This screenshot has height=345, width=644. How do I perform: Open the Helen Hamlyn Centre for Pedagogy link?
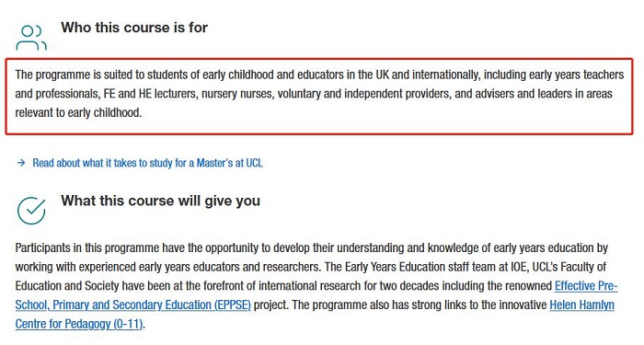click(79, 324)
